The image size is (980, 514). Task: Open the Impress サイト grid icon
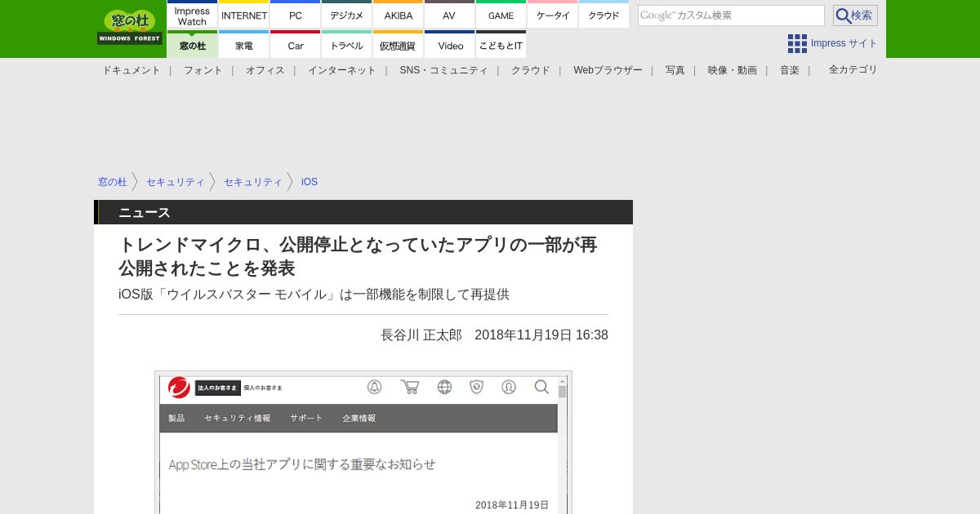coord(797,43)
